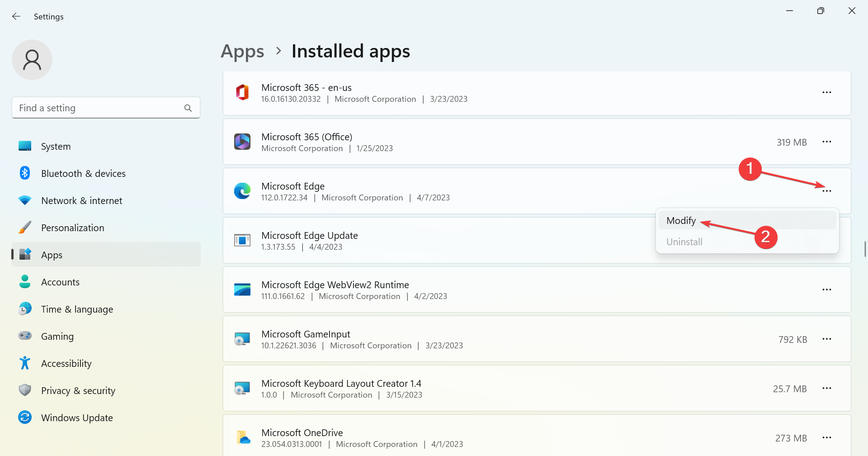Click the Microsoft GameInput installer icon
Image resolution: width=868 pixels, height=456 pixels.
(242, 339)
